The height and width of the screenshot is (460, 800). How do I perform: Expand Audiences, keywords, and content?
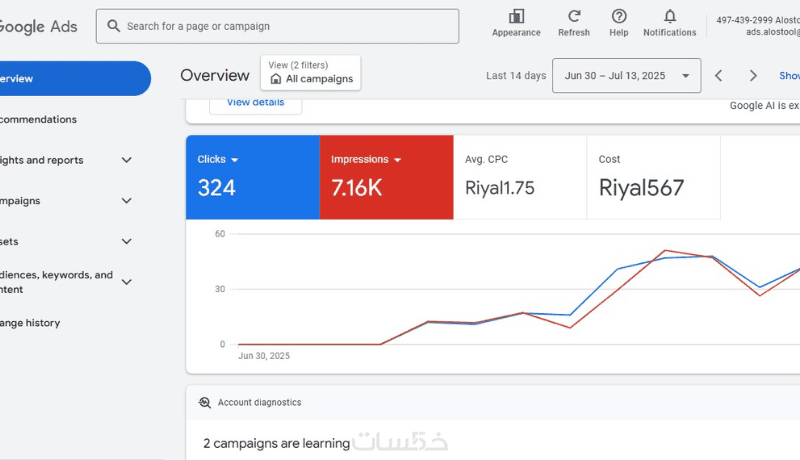pyautogui.click(x=127, y=282)
